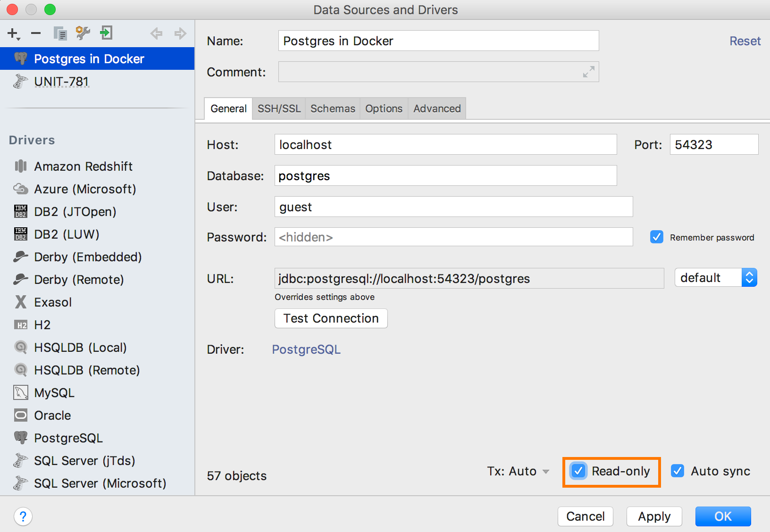Uncheck Remember password option
Viewport: 770px width, 532px height.
tap(657, 237)
